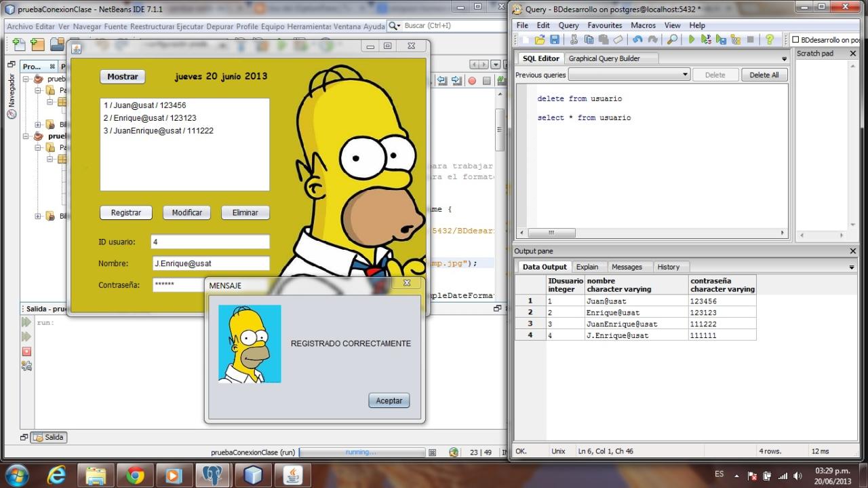The width and height of the screenshot is (868, 488).
Task: Open the editor documents list dropdown in NetBeans
Action: click(x=496, y=64)
